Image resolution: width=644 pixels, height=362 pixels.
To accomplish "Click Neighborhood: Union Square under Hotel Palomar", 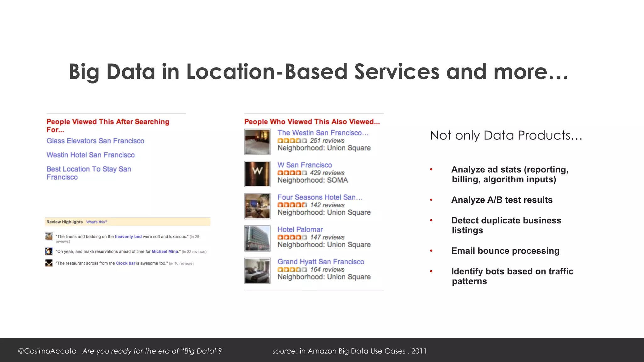I will click(x=324, y=245).
